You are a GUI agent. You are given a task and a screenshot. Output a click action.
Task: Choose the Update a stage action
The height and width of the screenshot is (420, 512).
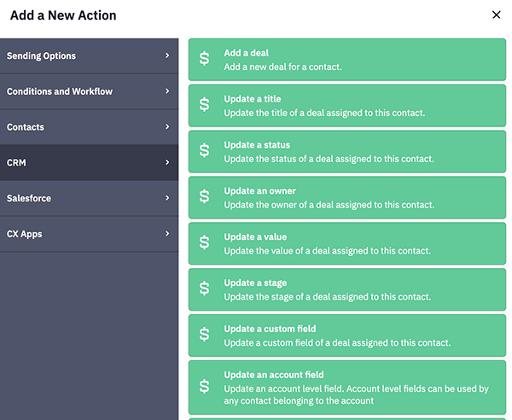(x=347, y=289)
